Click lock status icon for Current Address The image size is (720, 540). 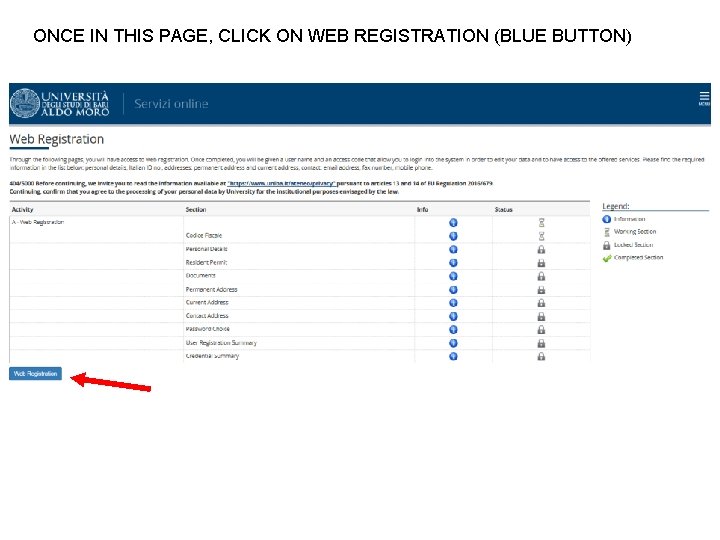click(x=541, y=303)
